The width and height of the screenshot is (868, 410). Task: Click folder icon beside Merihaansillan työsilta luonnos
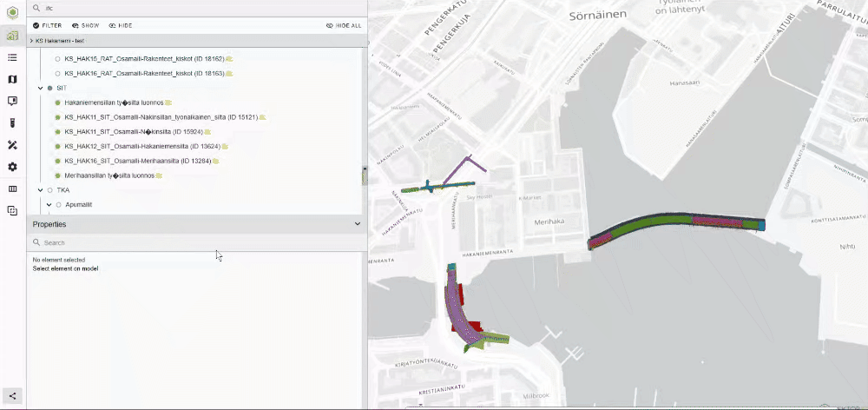tap(159, 175)
